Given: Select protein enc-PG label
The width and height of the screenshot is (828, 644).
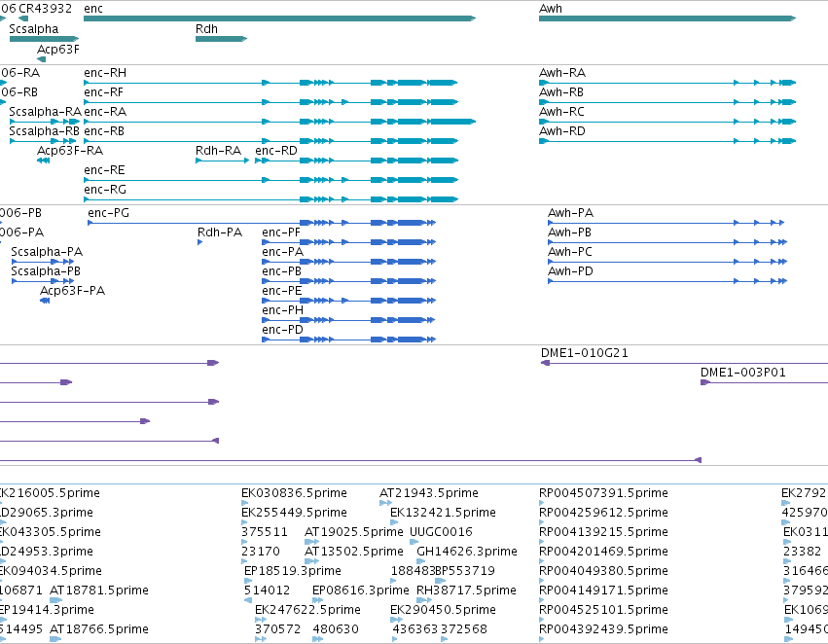Looking at the screenshot, I should tap(108, 213).
